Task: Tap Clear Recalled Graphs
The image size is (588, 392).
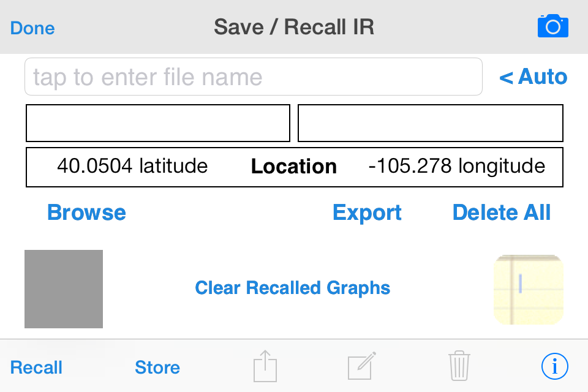Action: (293, 288)
